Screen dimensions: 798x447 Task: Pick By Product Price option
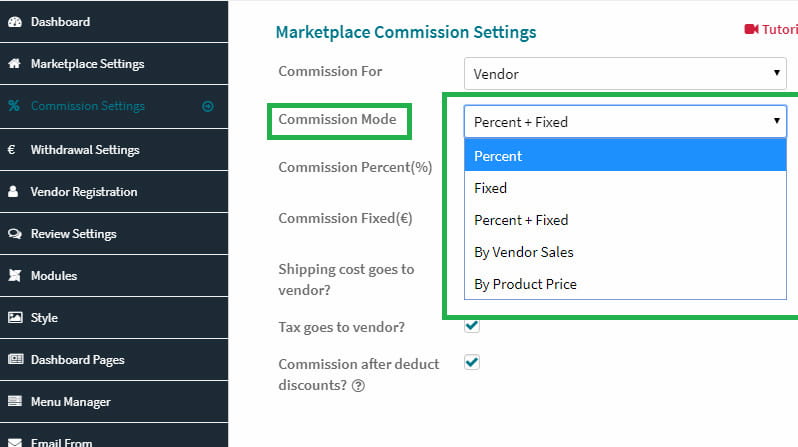pos(625,284)
